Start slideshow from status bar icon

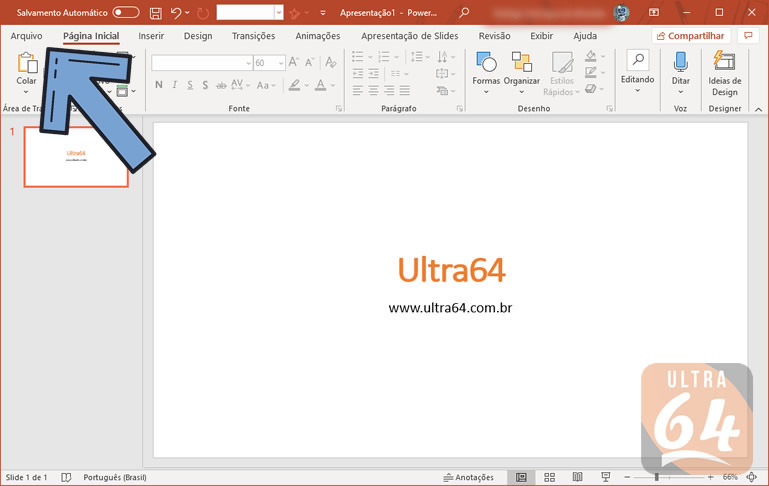pyautogui.click(x=605, y=477)
